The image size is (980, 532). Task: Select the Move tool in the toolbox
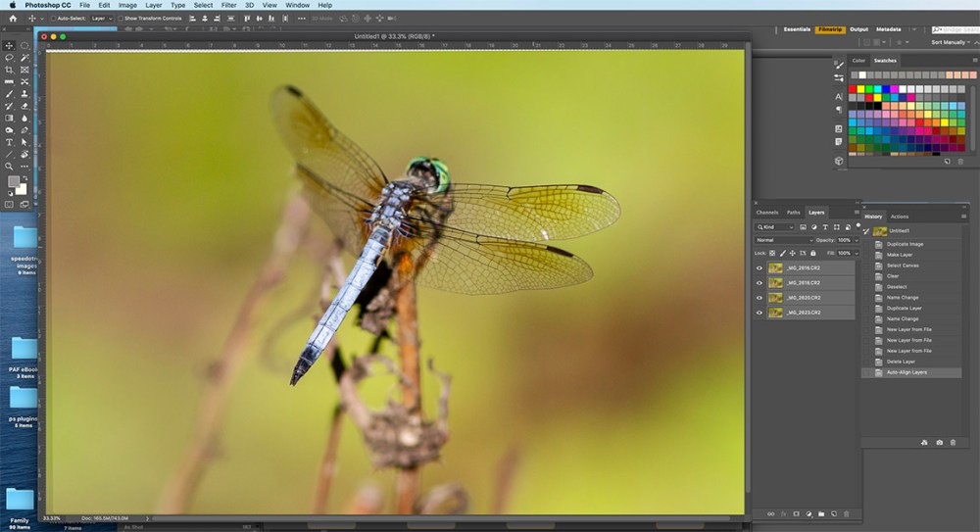pyautogui.click(x=10, y=46)
